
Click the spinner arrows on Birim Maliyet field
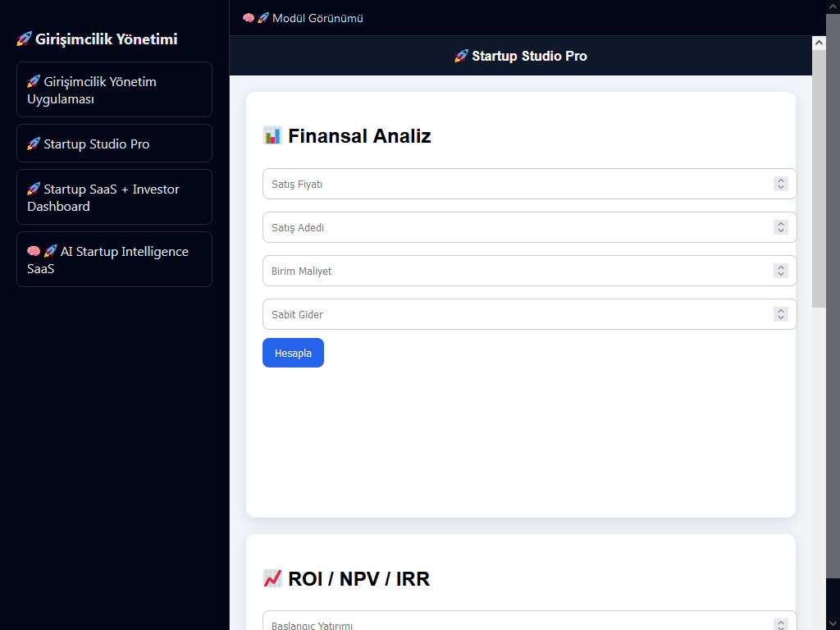(780, 272)
